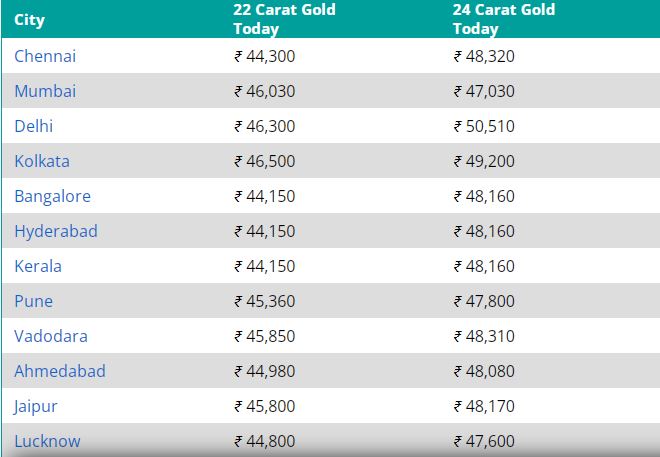The height and width of the screenshot is (457, 660).
Task: Click the 24 Carat Gold Today header
Action: point(504,19)
